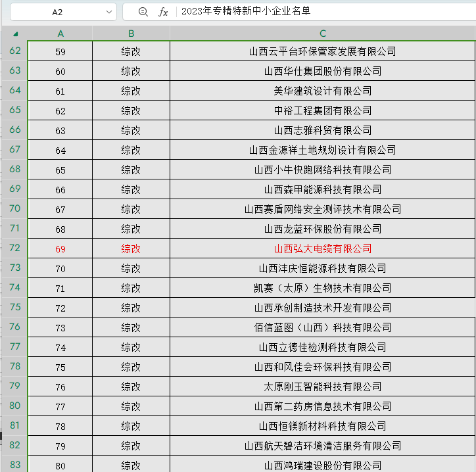Select cell 太原刚玉智能科技有限公司
Screen dimensions: 476x472
point(322,387)
